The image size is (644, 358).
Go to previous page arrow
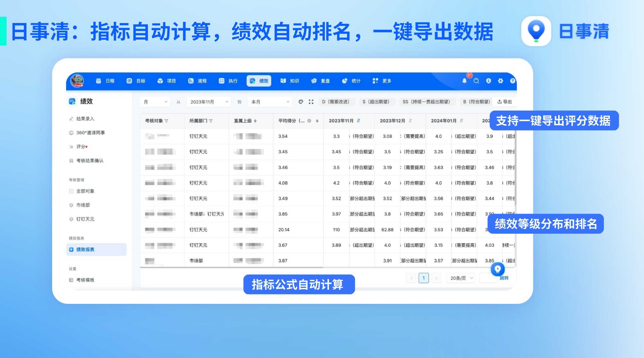411,278
